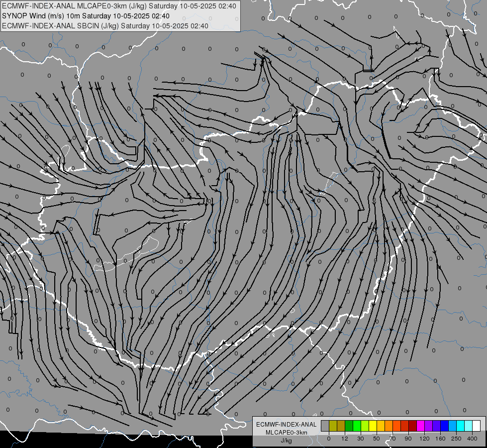Screen dimensions: 487x448
Task: Click the 'J/kg' unit in the legend
Action: 287,441
